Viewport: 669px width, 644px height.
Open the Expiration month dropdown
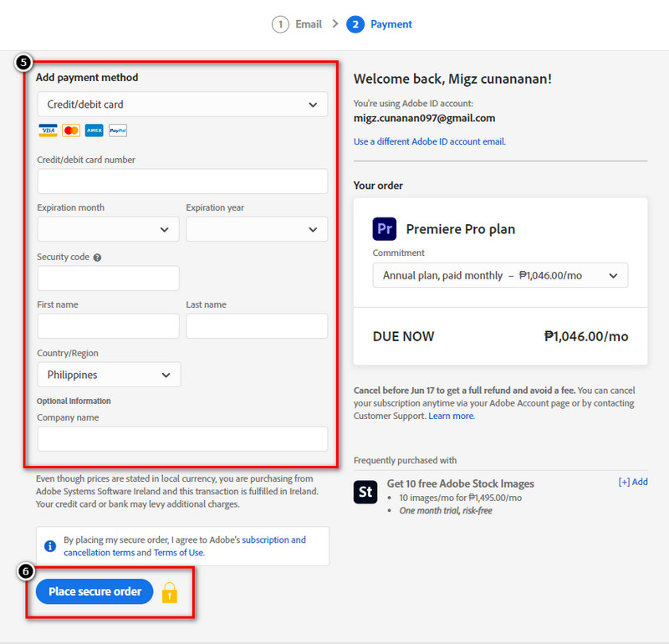pos(109,229)
